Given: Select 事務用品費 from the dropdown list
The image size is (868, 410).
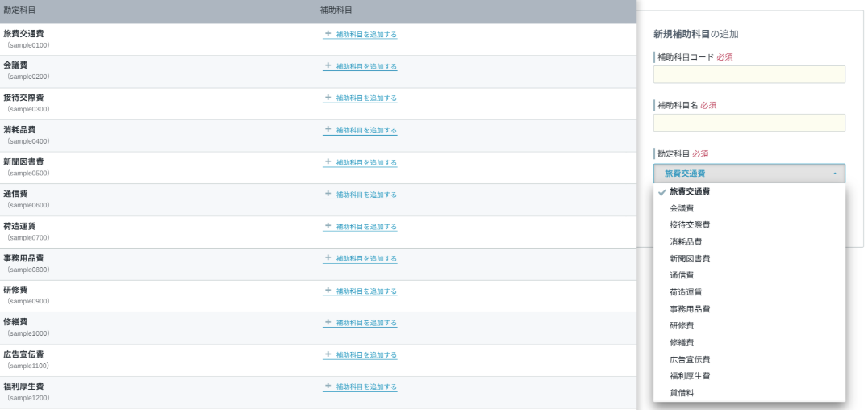Looking at the screenshot, I should tap(749, 309).
